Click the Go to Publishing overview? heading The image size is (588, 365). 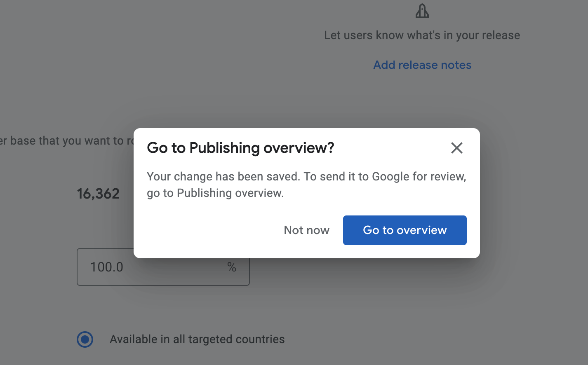(240, 148)
